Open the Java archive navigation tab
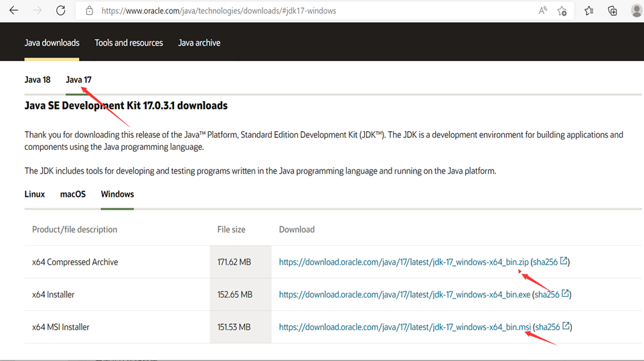The width and height of the screenshot is (644, 361). pos(199,43)
